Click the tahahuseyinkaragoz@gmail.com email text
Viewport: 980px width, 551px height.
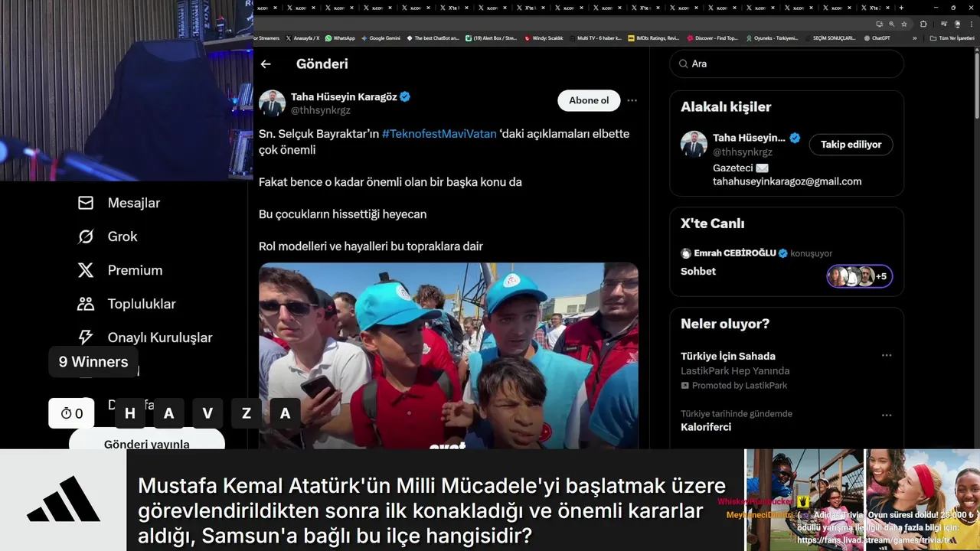coord(787,181)
